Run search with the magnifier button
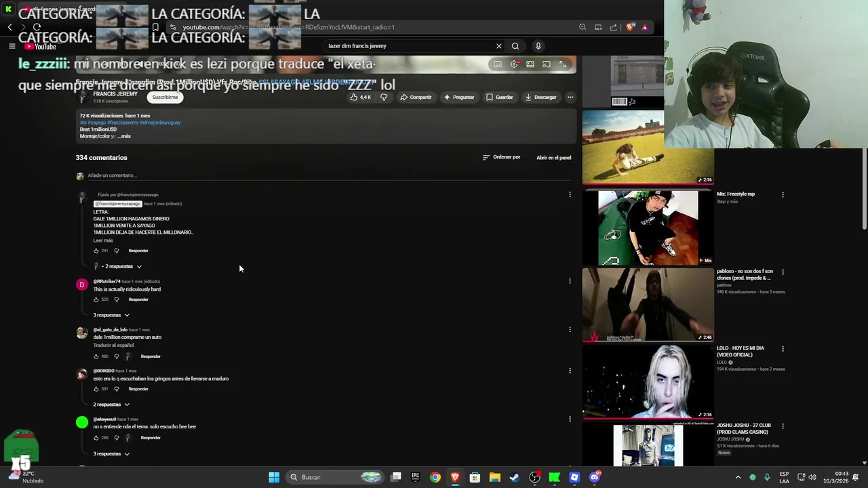This screenshot has width=868, height=488. pos(515,46)
